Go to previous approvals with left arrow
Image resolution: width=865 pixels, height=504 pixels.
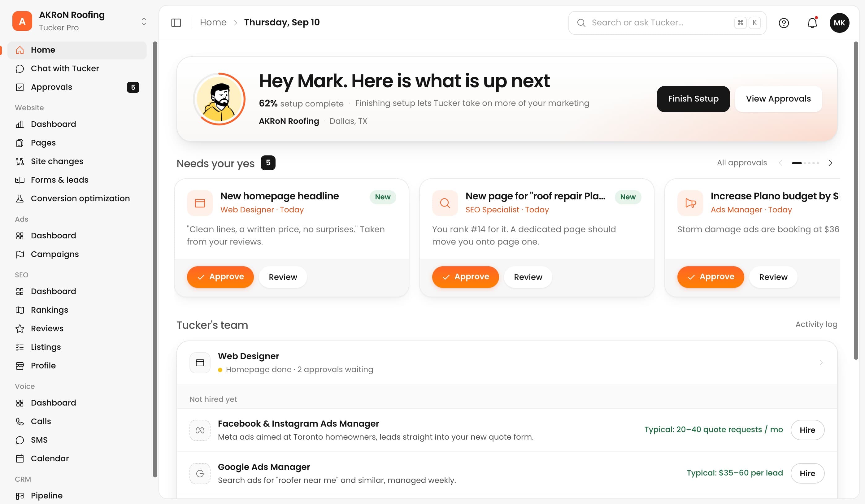click(780, 163)
